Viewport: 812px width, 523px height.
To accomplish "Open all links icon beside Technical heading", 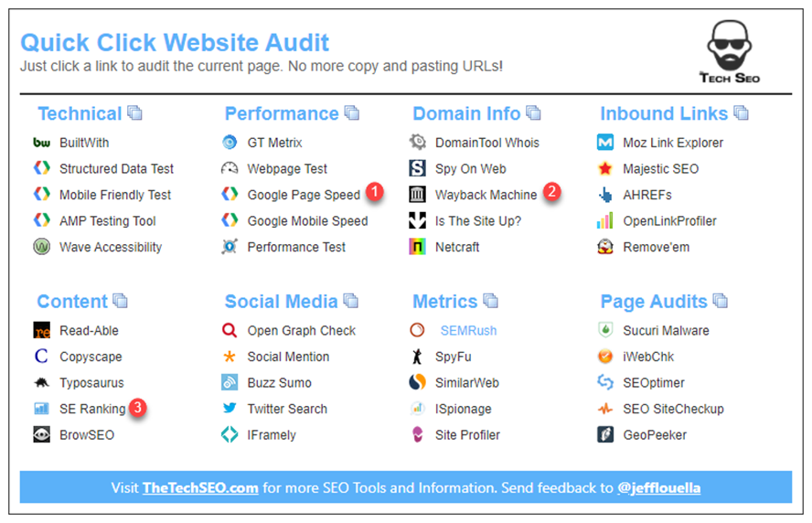I will (134, 113).
